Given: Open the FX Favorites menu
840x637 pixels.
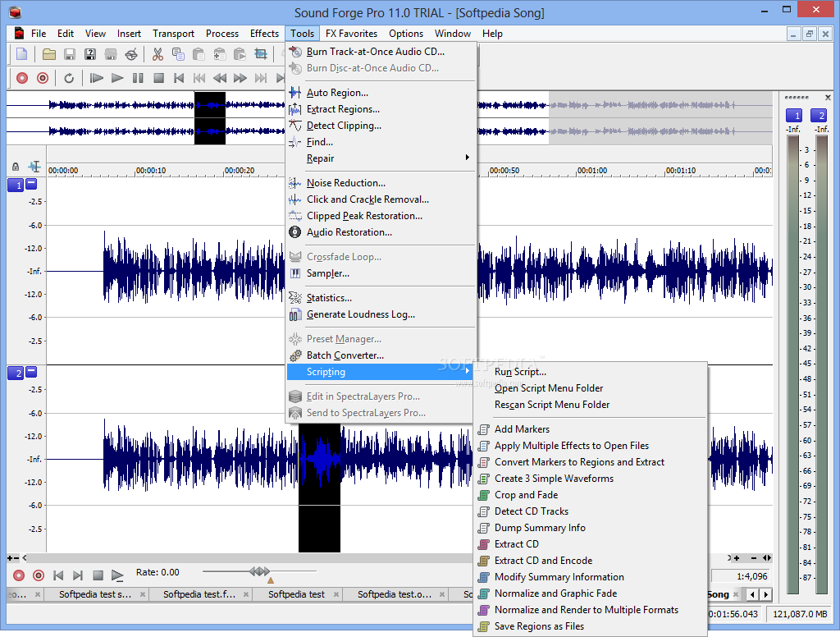Looking at the screenshot, I should coord(351,34).
